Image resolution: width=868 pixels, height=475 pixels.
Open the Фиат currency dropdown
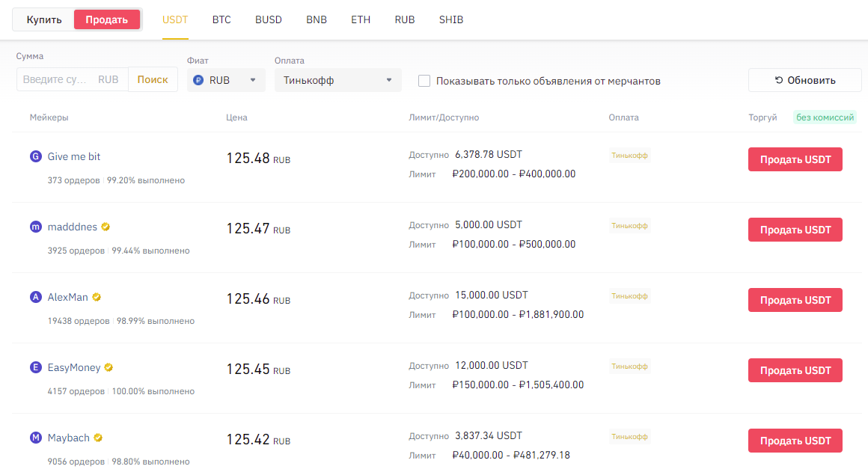tap(253, 79)
